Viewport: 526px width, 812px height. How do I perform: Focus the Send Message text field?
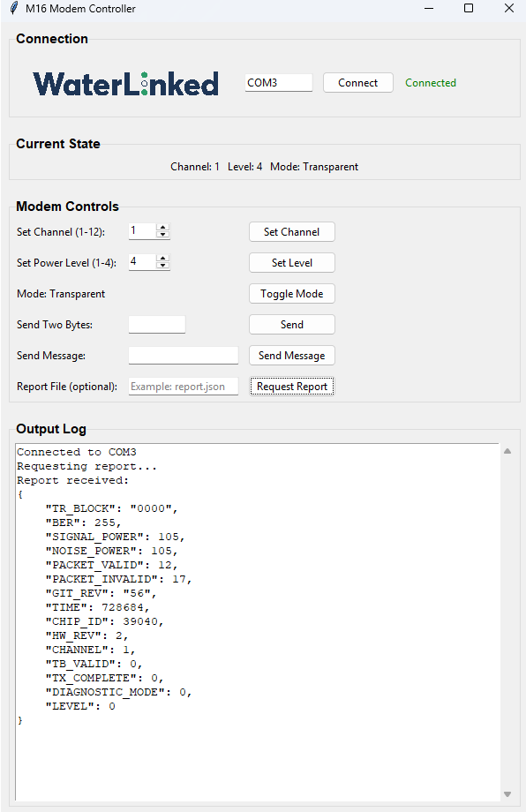click(x=184, y=355)
